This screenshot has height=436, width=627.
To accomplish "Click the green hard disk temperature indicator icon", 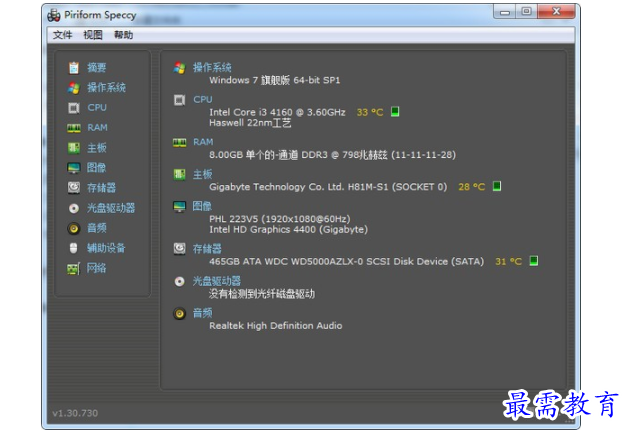I will click(534, 261).
